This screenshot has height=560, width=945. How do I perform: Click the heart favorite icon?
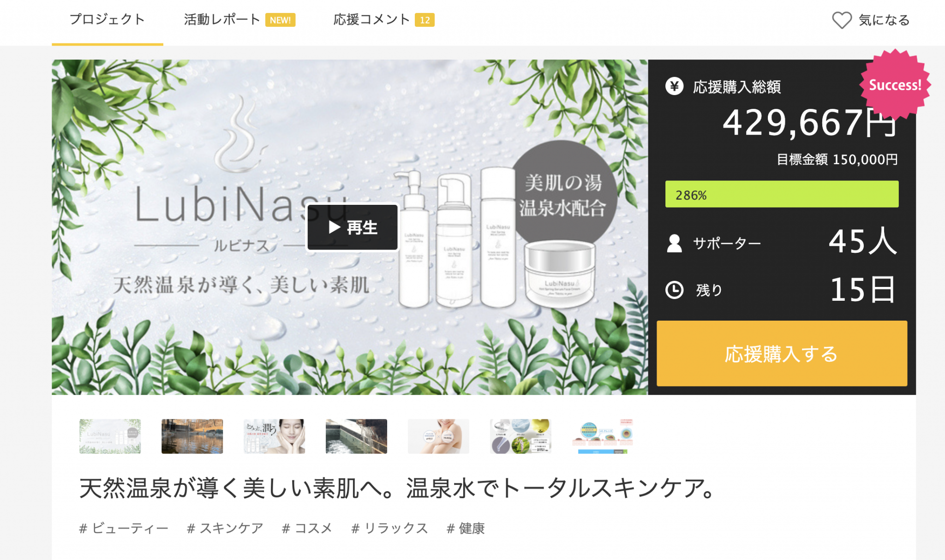coord(842,20)
